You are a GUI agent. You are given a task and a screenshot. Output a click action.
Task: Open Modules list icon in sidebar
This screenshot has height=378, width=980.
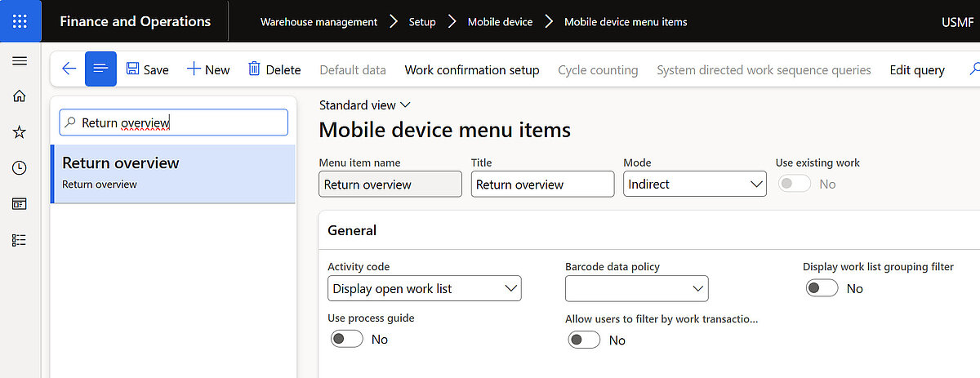pos(20,240)
